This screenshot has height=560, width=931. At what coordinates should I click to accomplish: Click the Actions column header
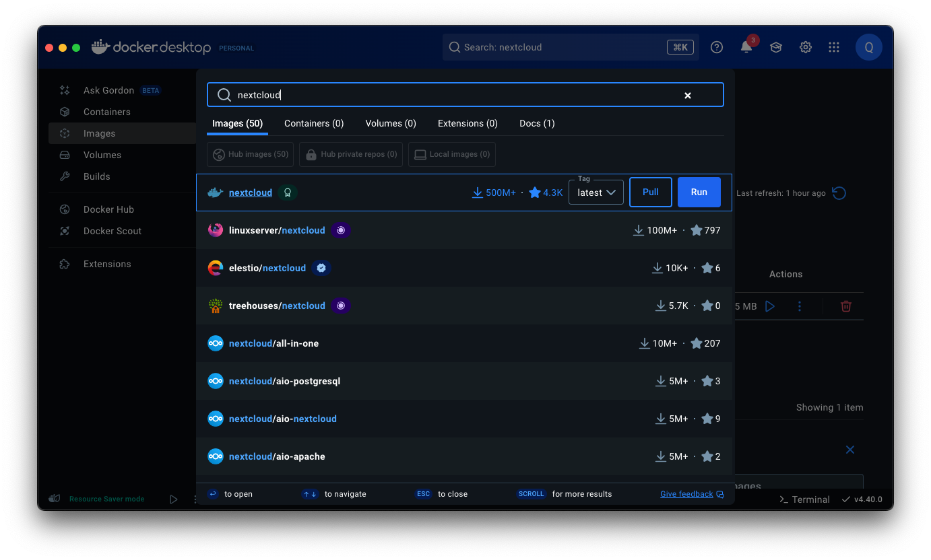coord(785,274)
